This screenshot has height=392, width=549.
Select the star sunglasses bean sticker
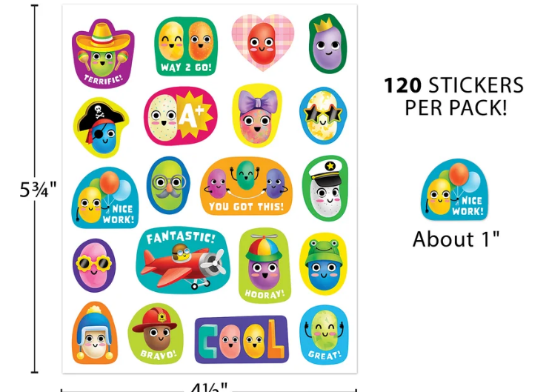tap(323, 116)
